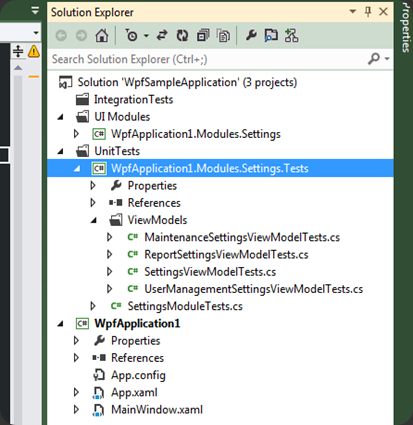The image size is (413, 425).
Task: Expand ReportSettingsViewModelTests.cs node
Action: 109,254
